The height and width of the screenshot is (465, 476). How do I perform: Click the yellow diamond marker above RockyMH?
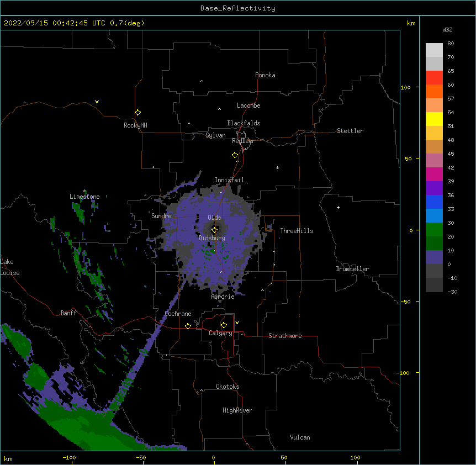pyautogui.click(x=137, y=113)
